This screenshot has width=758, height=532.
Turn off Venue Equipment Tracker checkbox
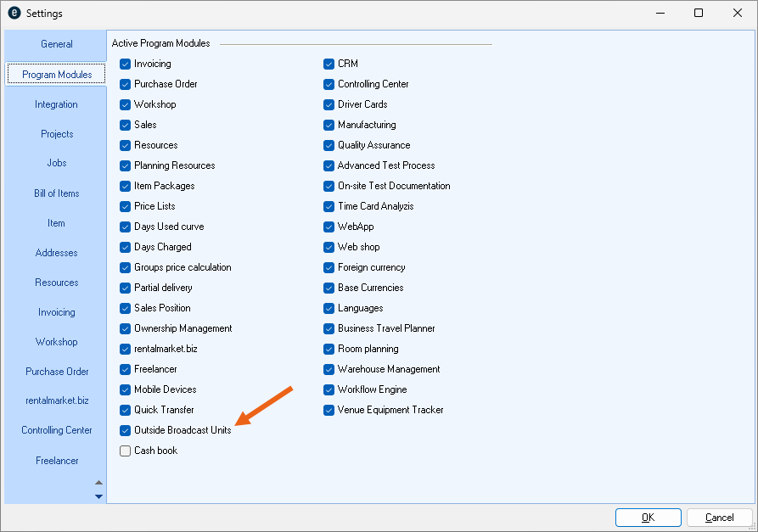click(329, 410)
